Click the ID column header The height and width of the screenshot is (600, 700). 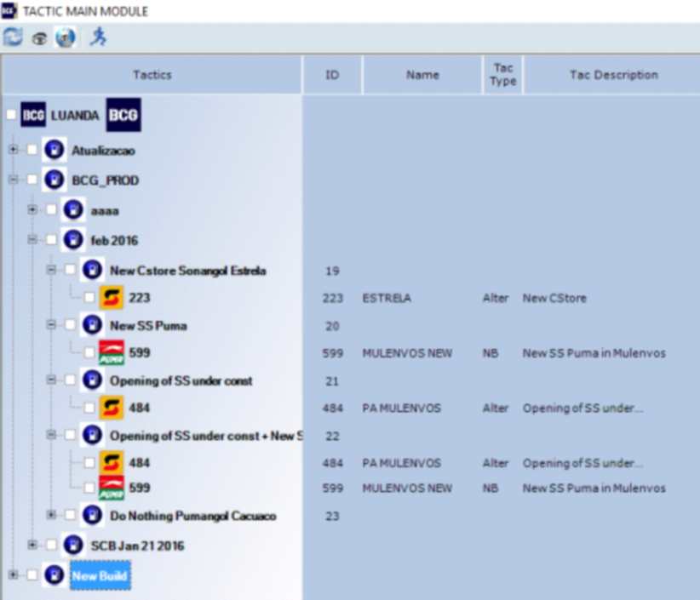pos(332,75)
